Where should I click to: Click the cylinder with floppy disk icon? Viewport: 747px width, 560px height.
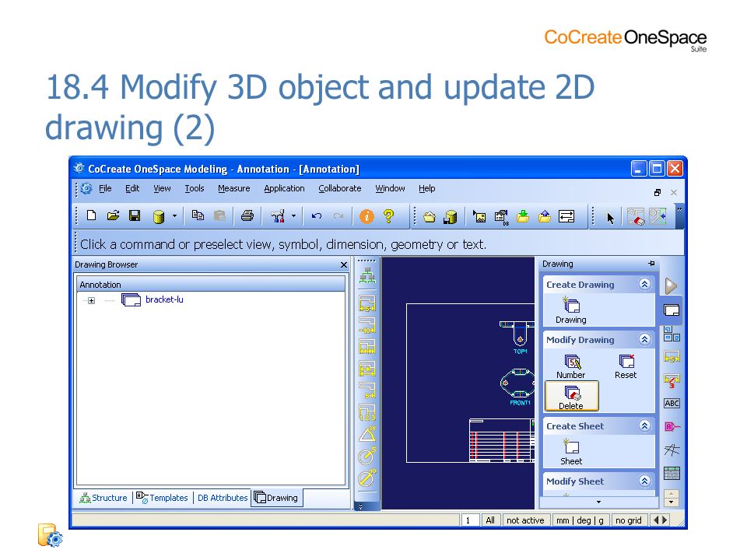[451, 217]
